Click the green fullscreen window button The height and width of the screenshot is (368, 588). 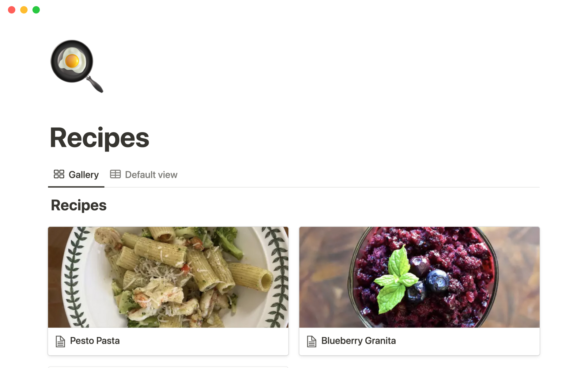(x=36, y=10)
